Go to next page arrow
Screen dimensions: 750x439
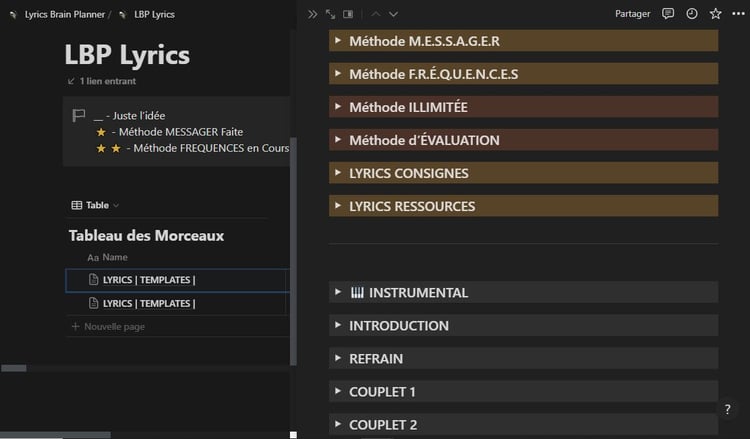coord(393,14)
